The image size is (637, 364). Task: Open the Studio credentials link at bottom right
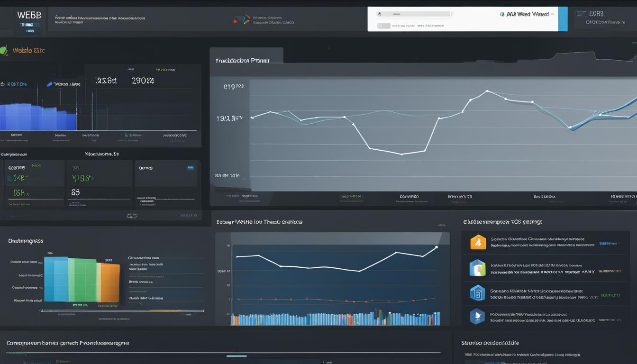pos(489,342)
